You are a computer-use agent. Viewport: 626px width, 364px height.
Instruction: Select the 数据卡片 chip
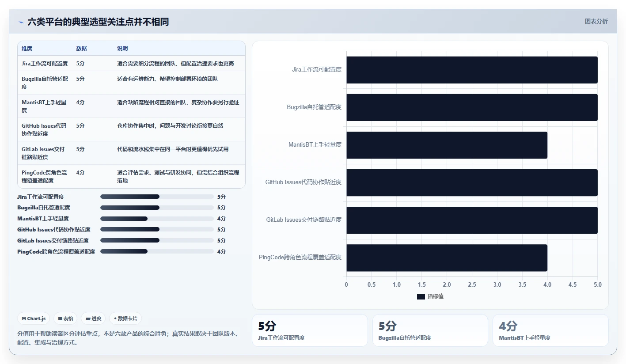125,318
